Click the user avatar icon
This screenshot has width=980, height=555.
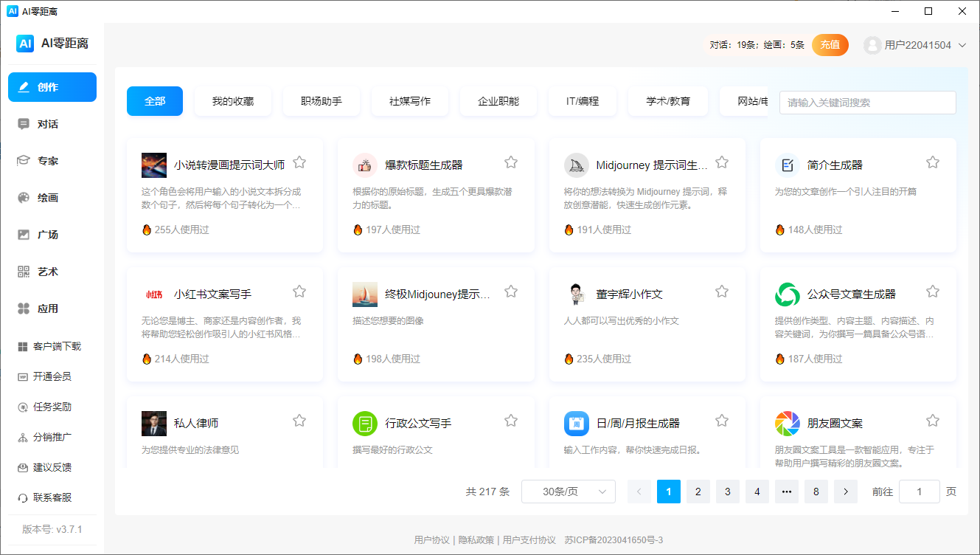[x=872, y=45]
